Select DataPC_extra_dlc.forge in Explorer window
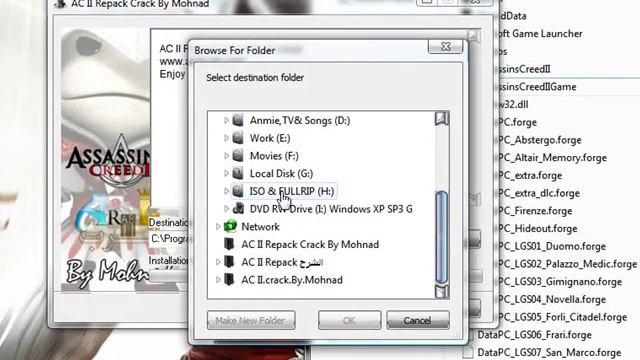This screenshot has width=640, height=360. coord(538,193)
